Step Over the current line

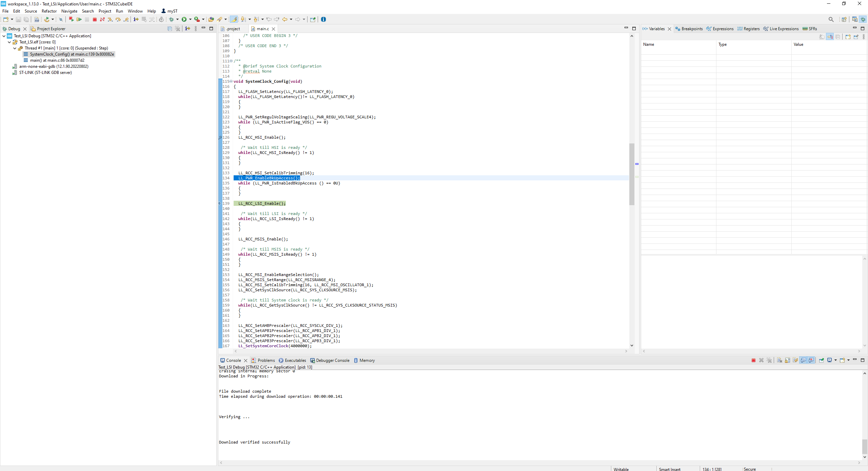[118, 19]
